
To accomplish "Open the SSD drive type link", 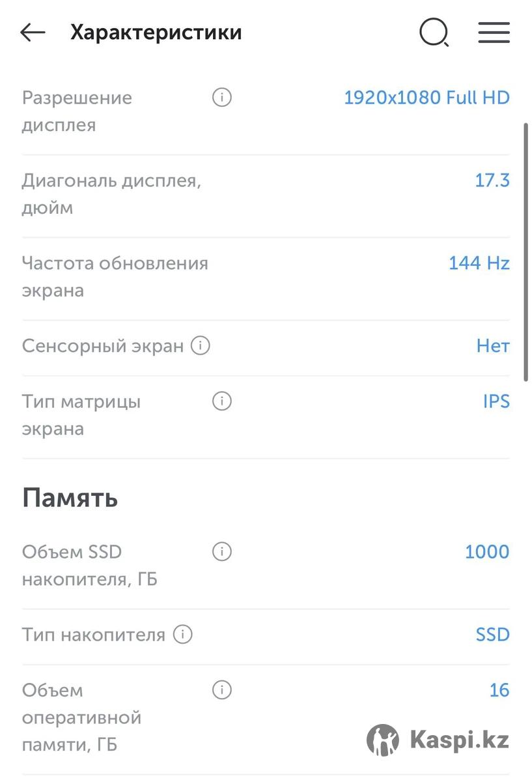I will pos(492,635).
